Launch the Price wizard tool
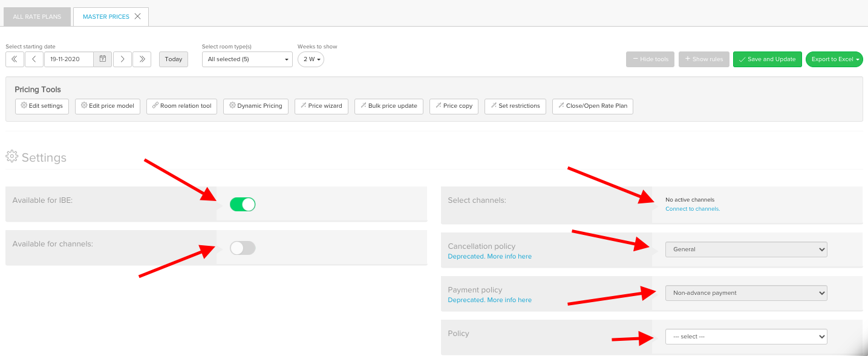The width and height of the screenshot is (868, 356). (x=321, y=106)
